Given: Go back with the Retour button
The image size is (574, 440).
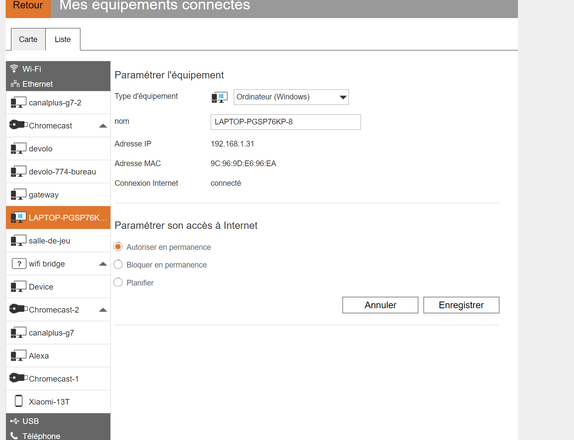Looking at the screenshot, I should pyautogui.click(x=28, y=7).
